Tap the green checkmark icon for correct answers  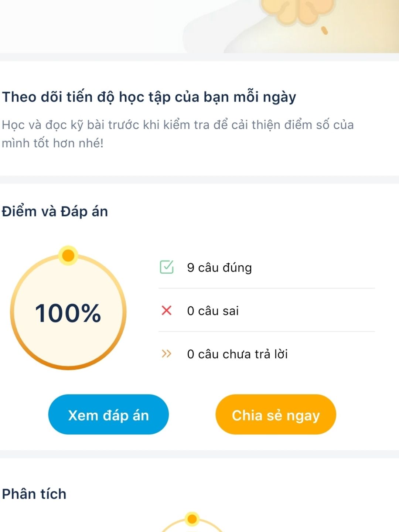(x=167, y=267)
